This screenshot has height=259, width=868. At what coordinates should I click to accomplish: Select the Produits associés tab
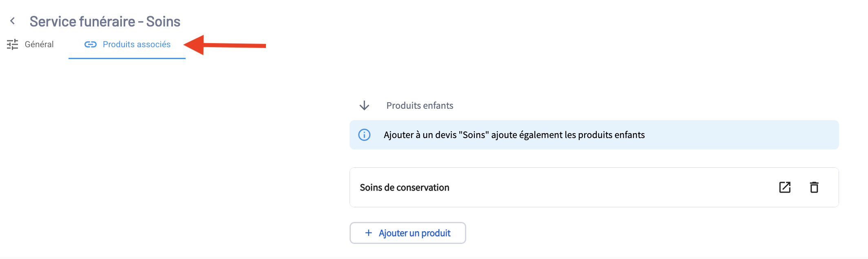click(x=136, y=44)
